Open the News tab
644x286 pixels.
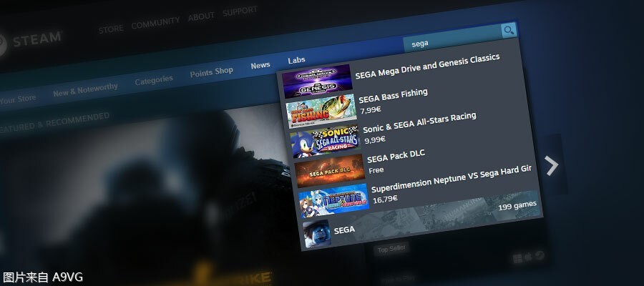260,65
